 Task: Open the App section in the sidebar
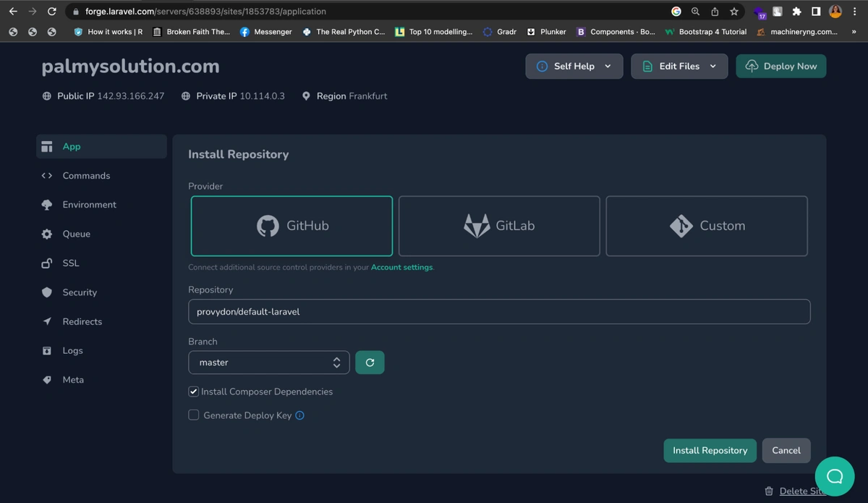[x=101, y=146]
